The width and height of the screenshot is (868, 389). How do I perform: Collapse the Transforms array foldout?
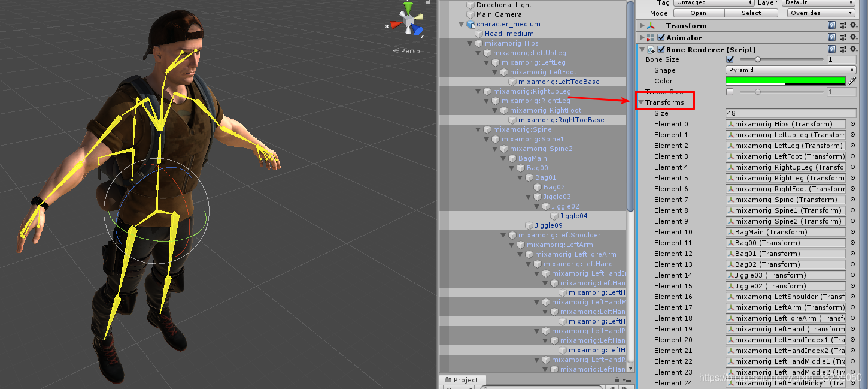click(641, 102)
